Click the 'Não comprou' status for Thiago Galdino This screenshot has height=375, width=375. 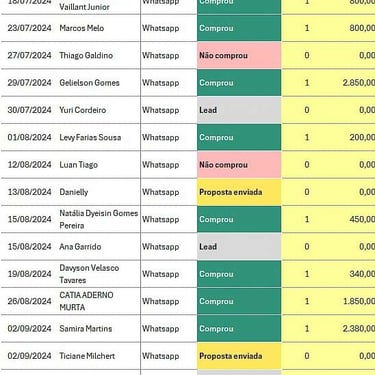[239, 56]
